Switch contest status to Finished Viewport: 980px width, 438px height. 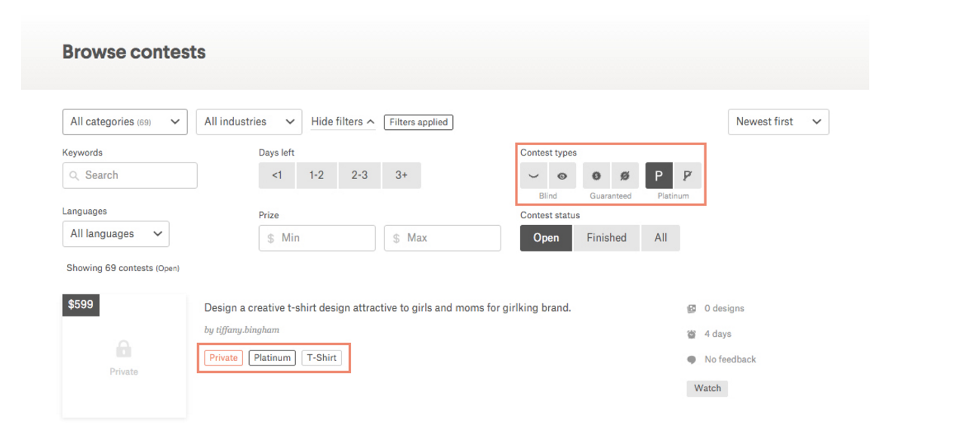click(x=606, y=238)
